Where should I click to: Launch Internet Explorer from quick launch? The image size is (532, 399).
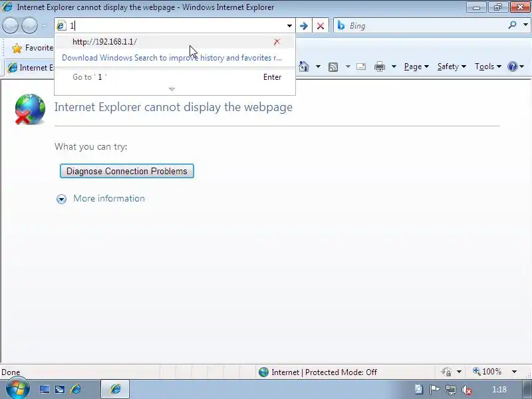(x=76, y=389)
